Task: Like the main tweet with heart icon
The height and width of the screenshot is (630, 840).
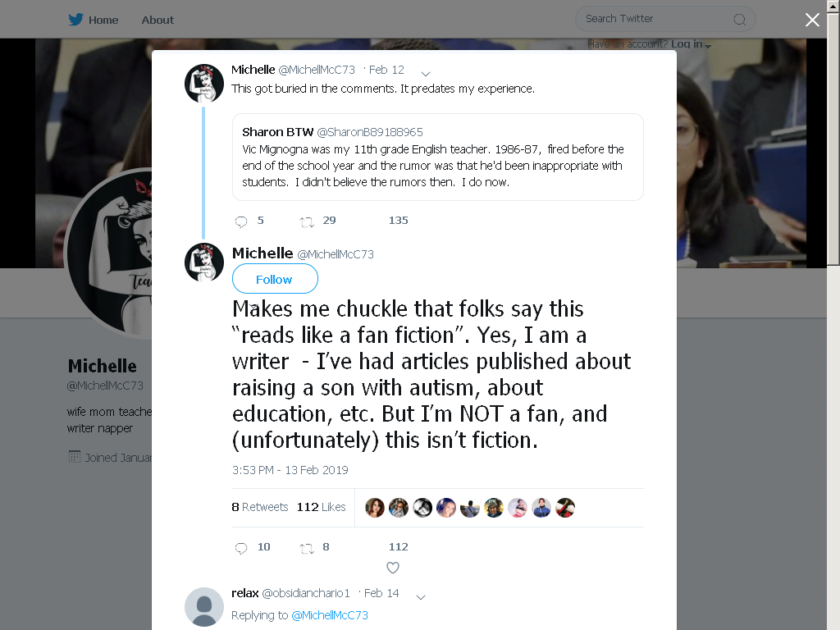Action: (x=393, y=568)
